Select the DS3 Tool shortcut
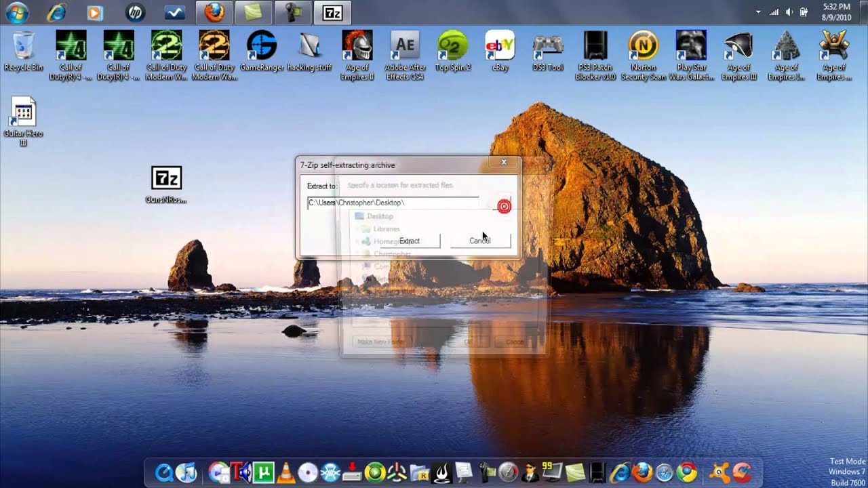 click(x=547, y=51)
